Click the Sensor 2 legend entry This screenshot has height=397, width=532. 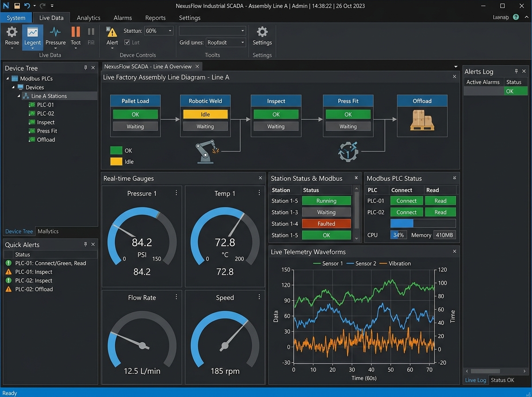pos(360,263)
